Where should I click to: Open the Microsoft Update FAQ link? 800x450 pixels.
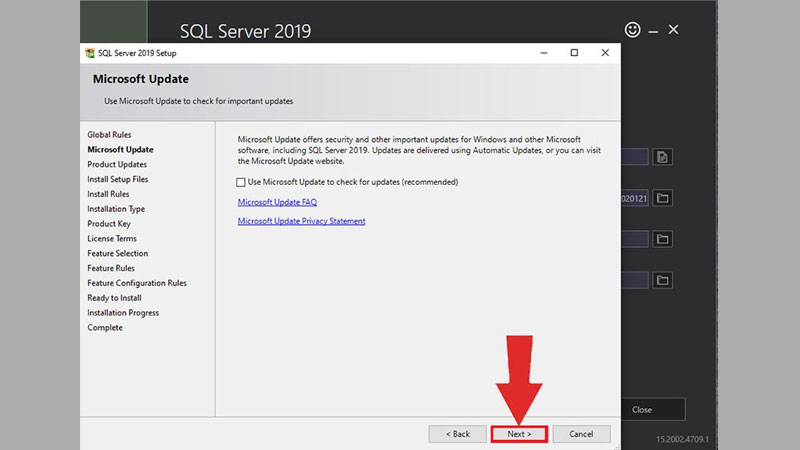coord(277,202)
